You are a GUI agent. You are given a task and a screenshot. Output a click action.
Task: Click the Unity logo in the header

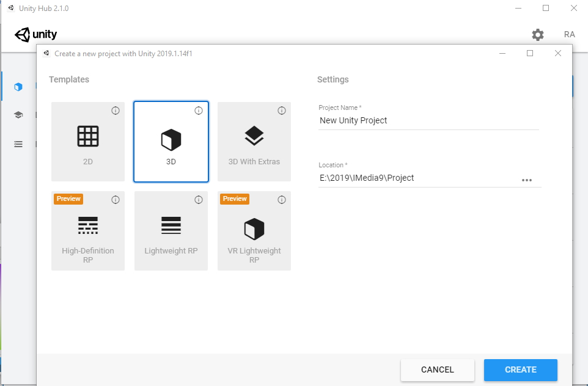36,34
